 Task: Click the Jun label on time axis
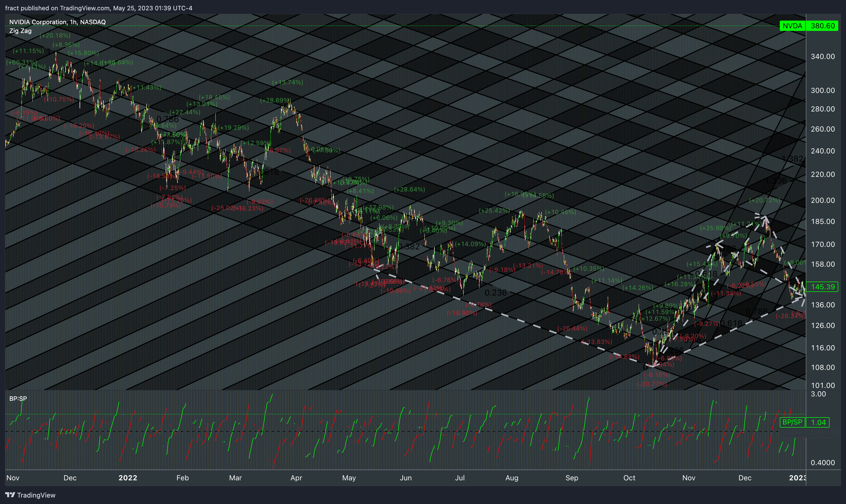(x=405, y=478)
